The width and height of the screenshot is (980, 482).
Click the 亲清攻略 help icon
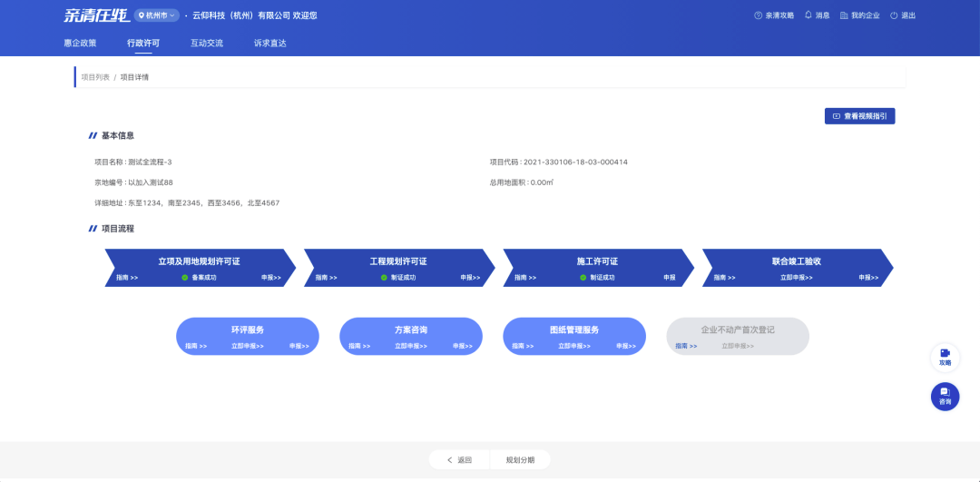[x=758, y=15]
